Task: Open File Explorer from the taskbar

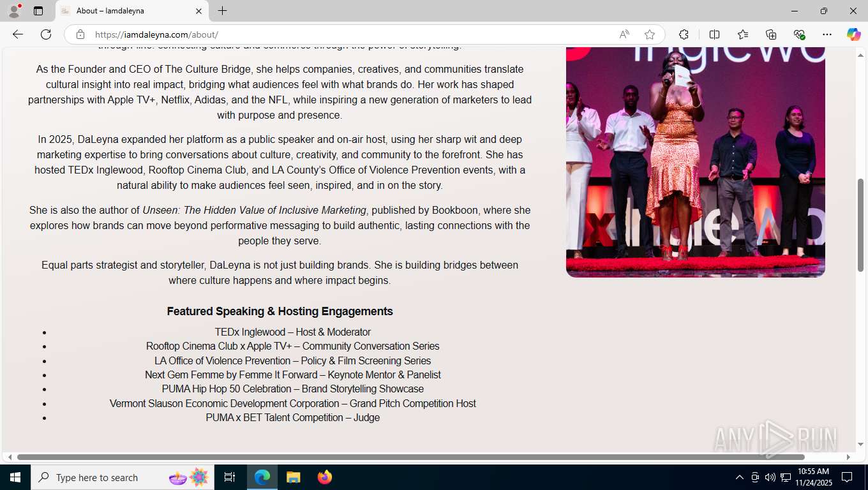Action: 294,477
